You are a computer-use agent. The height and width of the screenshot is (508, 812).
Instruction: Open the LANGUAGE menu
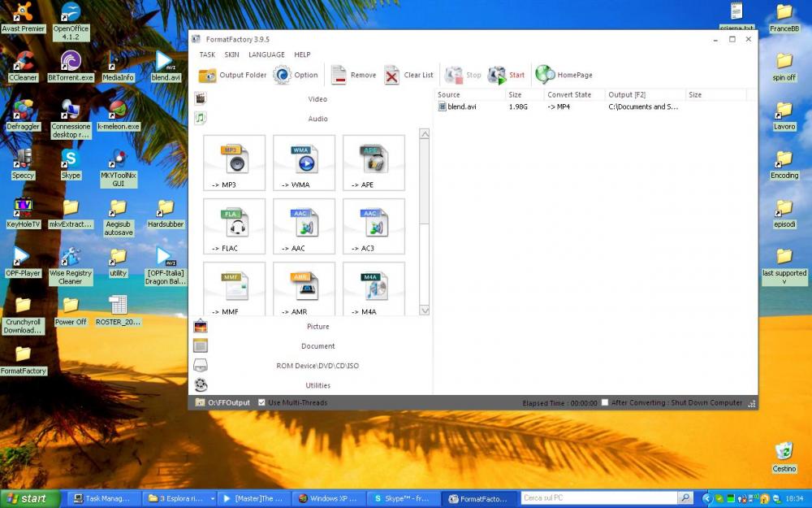point(266,55)
